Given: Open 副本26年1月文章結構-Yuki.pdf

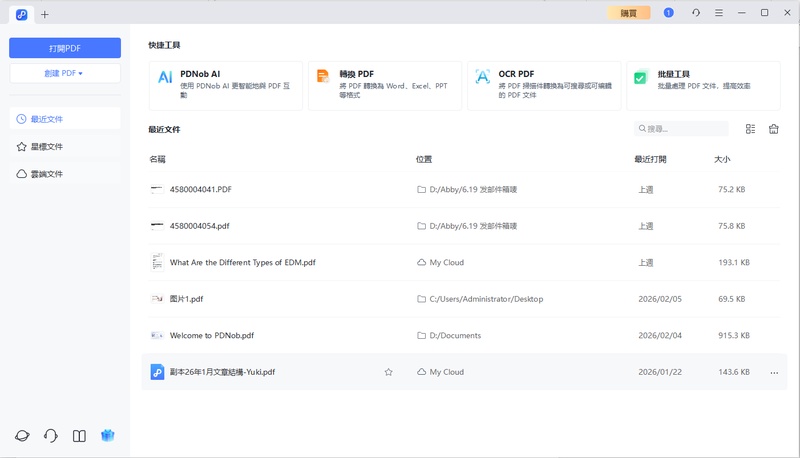Looking at the screenshot, I should pos(222,372).
